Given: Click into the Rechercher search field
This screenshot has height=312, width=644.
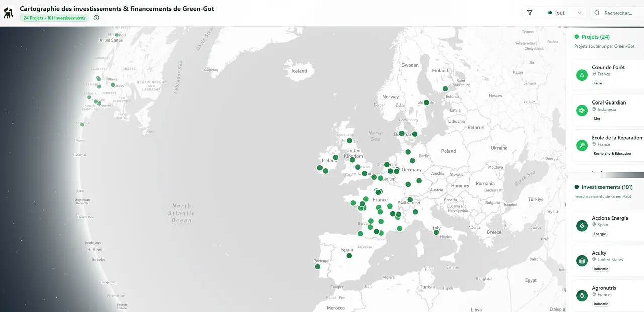Looking at the screenshot, I should click(x=618, y=13).
